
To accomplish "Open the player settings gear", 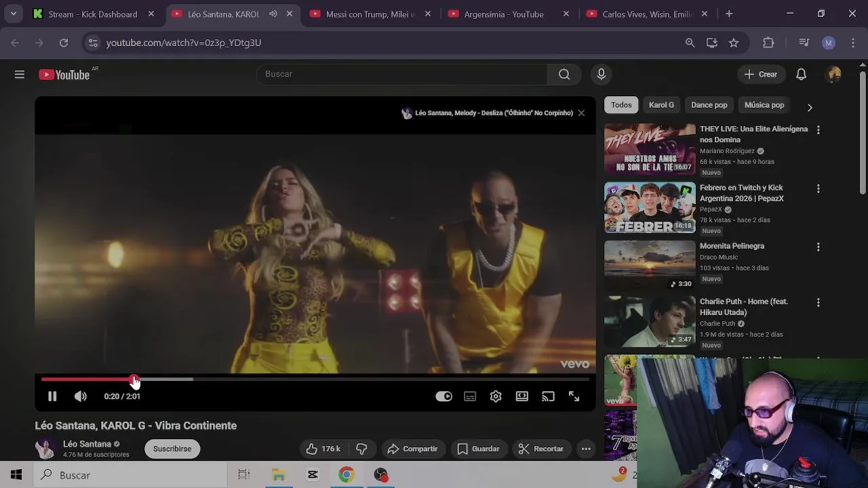I will tap(496, 396).
